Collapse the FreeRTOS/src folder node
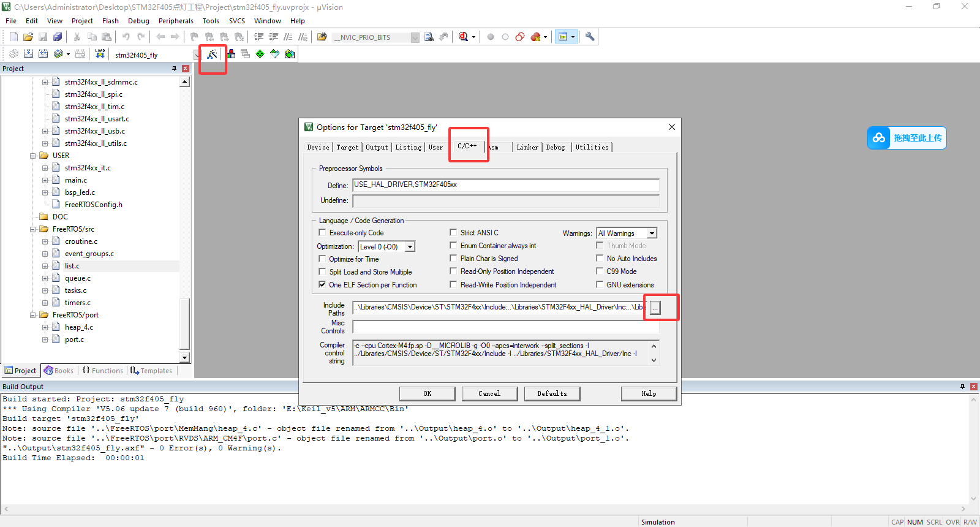Screen dimensions: 980x527 pyautogui.click(x=33, y=229)
